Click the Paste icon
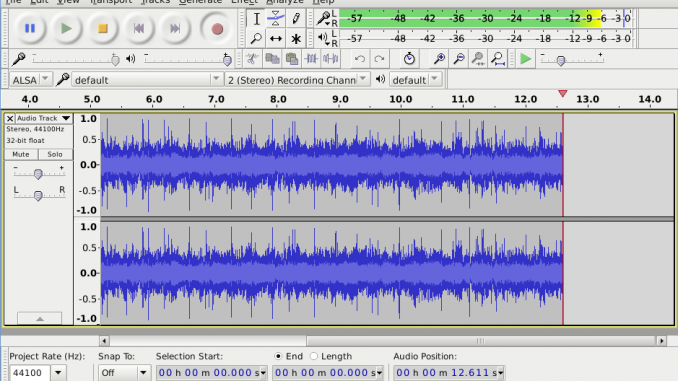Screen dimensions: 678x381 pos(292,58)
